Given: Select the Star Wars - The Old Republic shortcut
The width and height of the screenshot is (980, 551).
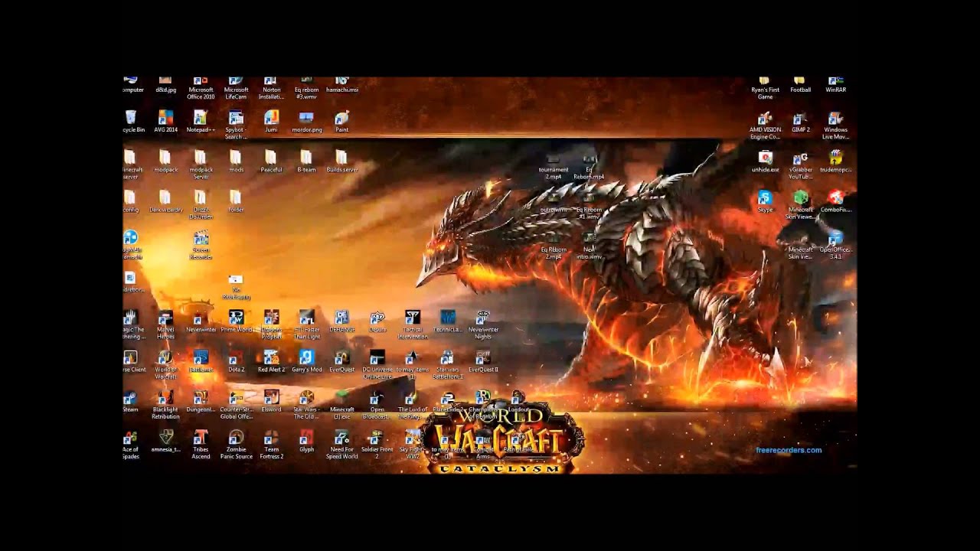Looking at the screenshot, I should [x=306, y=404].
